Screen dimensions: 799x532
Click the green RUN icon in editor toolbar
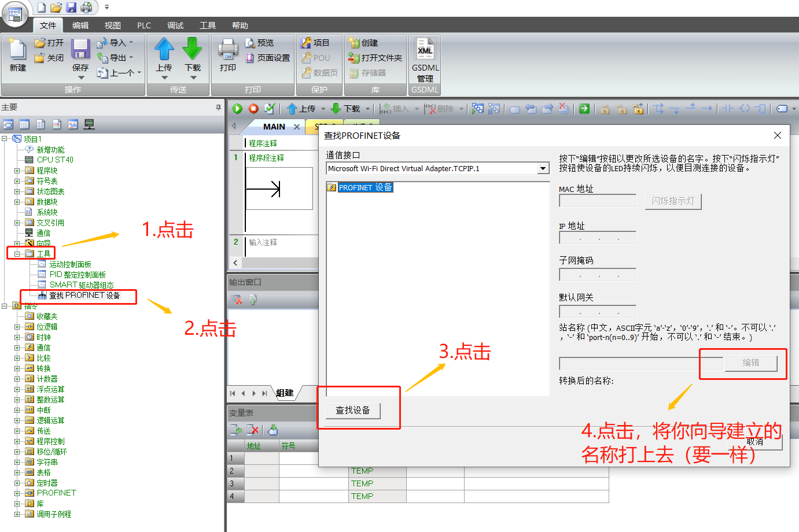point(237,109)
